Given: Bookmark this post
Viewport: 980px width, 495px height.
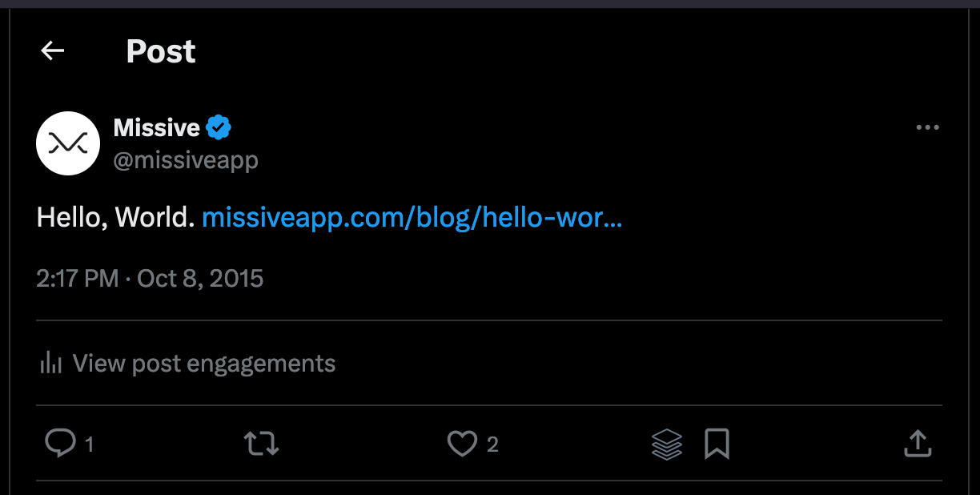Looking at the screenshot, I should point(717,443).
